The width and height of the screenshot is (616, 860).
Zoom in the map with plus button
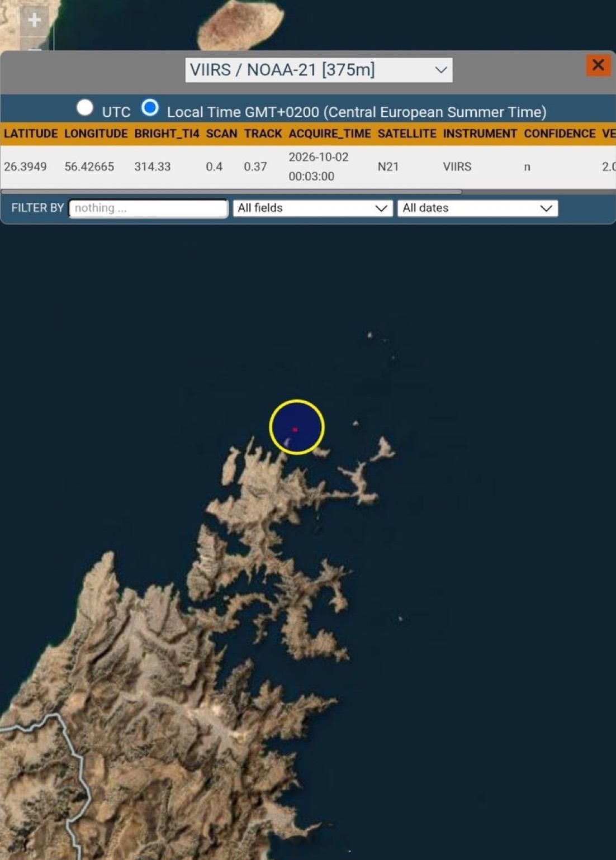[34, 20]
